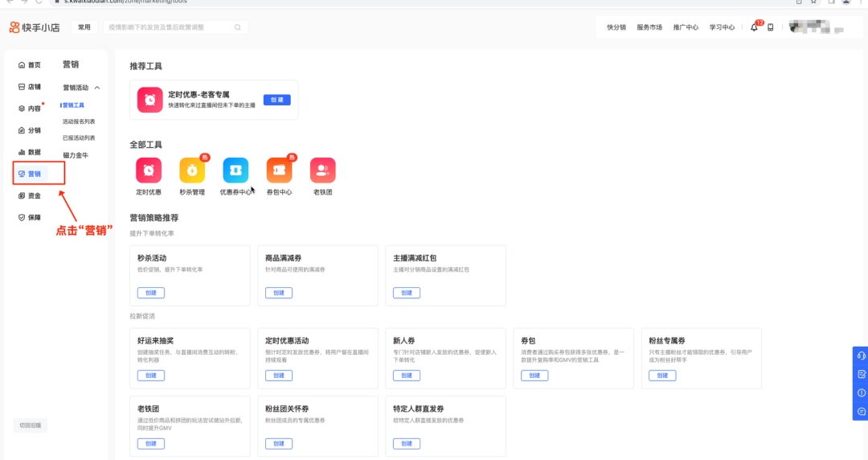Open 活动报名列表 submenu item

pos(79,121)
